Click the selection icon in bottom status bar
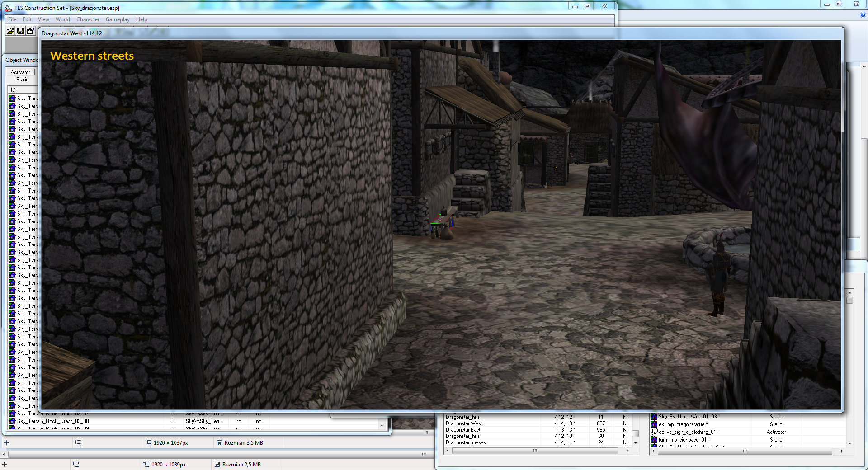This screenshot has width=868, height=470. tap(75, 465)
